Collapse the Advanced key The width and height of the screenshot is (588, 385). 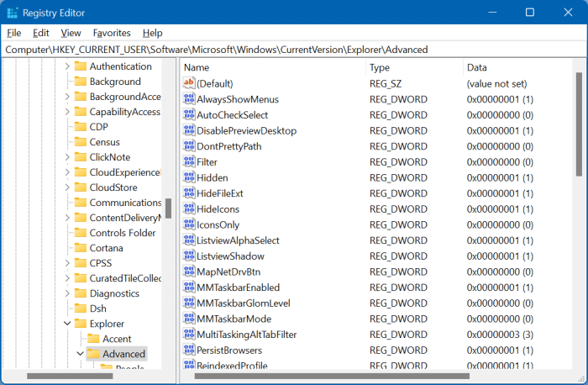pos(80,354)
